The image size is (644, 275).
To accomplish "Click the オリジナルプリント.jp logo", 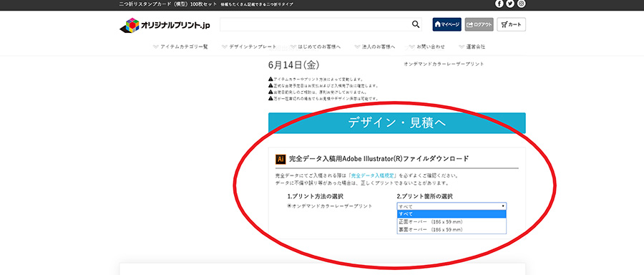I will (165, 25).
